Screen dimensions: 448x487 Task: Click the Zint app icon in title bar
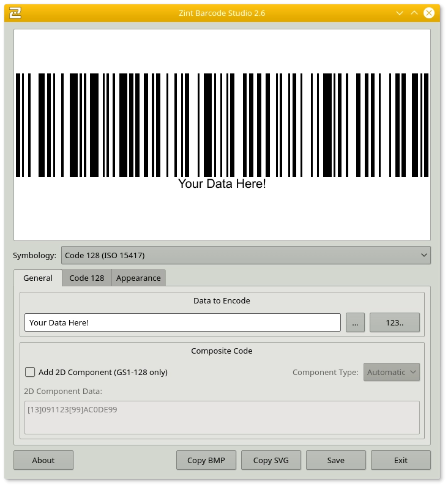pyautogui.click(x=16, y=13)
